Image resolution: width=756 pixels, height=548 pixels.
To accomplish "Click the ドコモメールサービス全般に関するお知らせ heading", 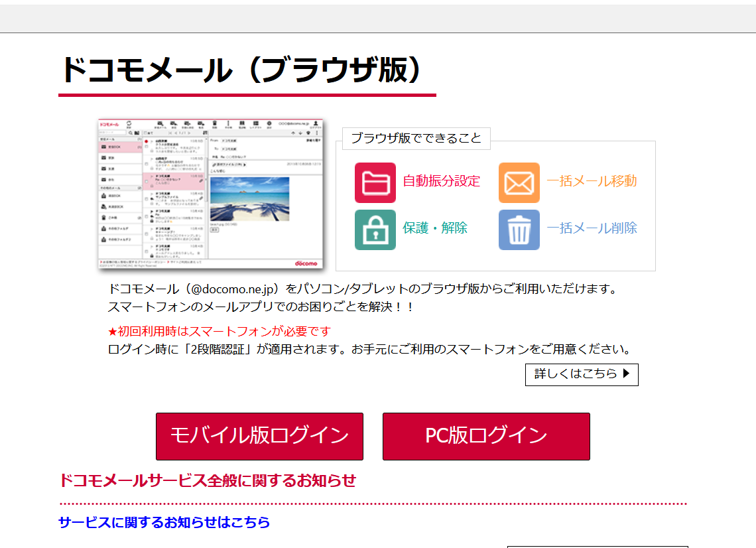I will 208,480.
